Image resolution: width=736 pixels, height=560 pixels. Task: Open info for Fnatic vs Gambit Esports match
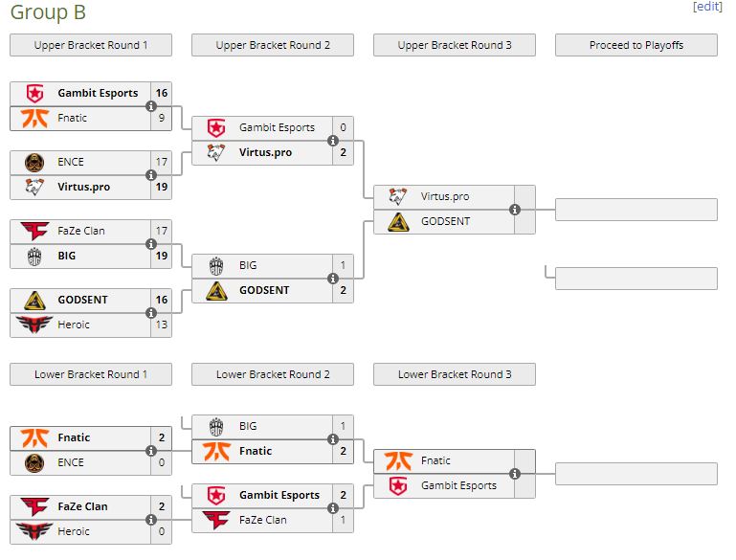pos(515,474)
